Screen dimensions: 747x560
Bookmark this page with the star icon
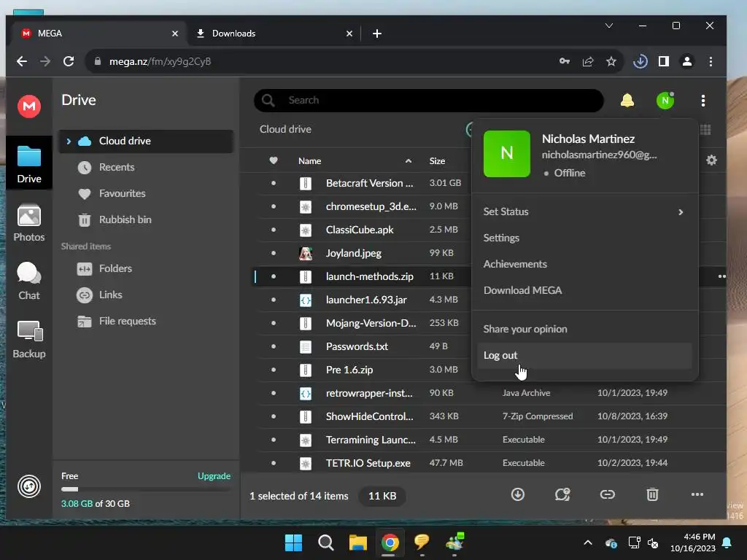[611, 61]
